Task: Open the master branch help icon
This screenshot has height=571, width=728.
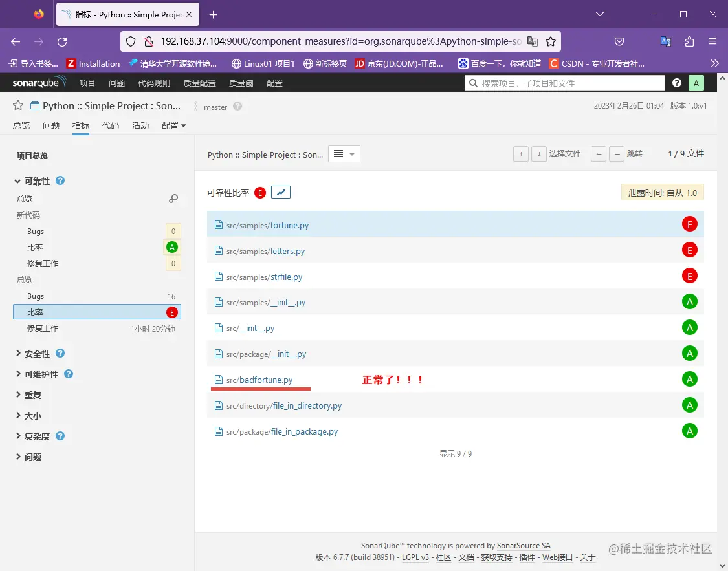Action: [237, 106]
